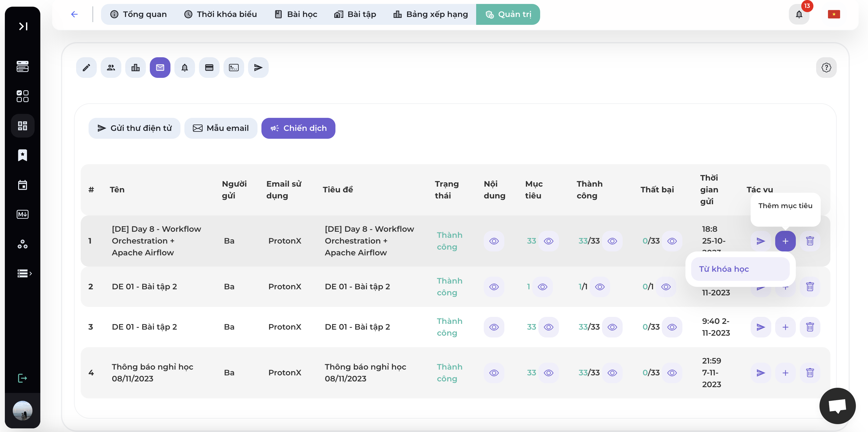Open Mẫu email section
Image resolution: width=868 pixels, height=432 pixels.
coord(221,128)
